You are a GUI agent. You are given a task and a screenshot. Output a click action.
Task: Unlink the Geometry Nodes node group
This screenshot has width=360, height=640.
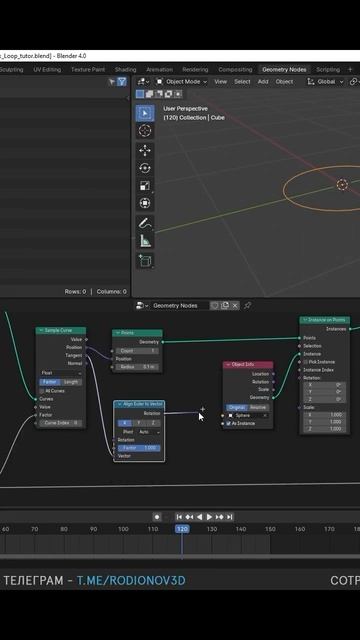click(x=235, y=305)
